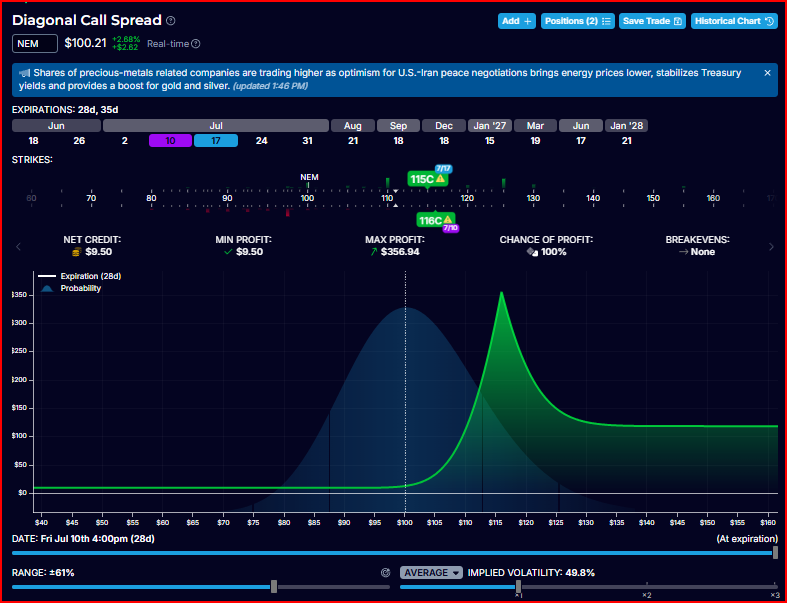The image size is (787, 603).
Task: Click the 100% chance of profit value
Action: (554, 252)
